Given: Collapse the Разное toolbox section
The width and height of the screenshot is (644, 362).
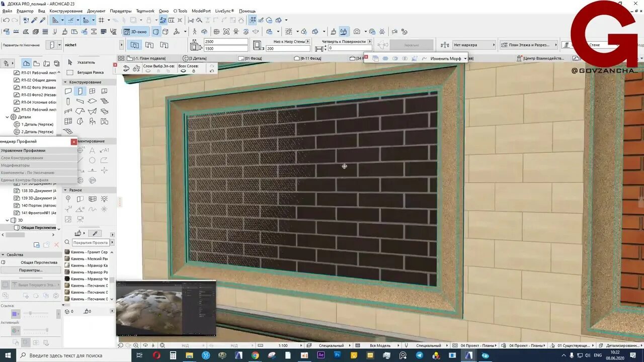Looking at the screenshot, I should [65, 190].
